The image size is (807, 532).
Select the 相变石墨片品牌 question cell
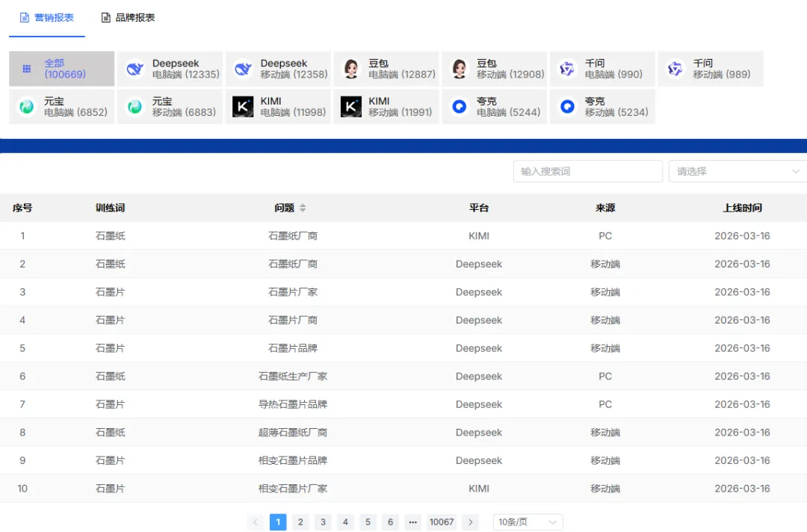point(293,460)
